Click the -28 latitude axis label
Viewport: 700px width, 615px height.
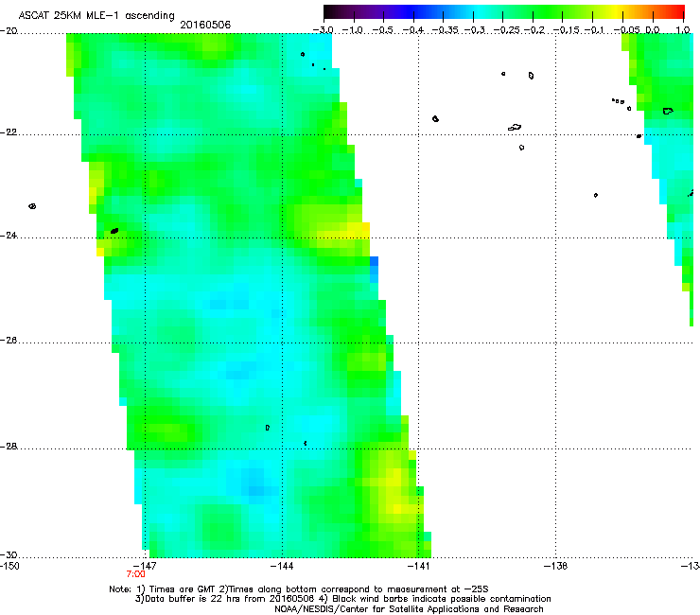click(x=9, y=447)
